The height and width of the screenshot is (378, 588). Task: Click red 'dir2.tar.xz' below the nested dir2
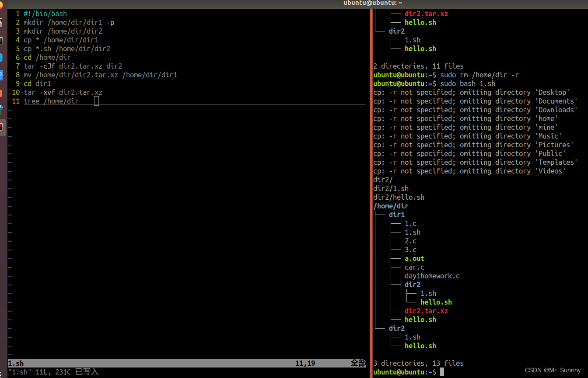pos(427,311)
